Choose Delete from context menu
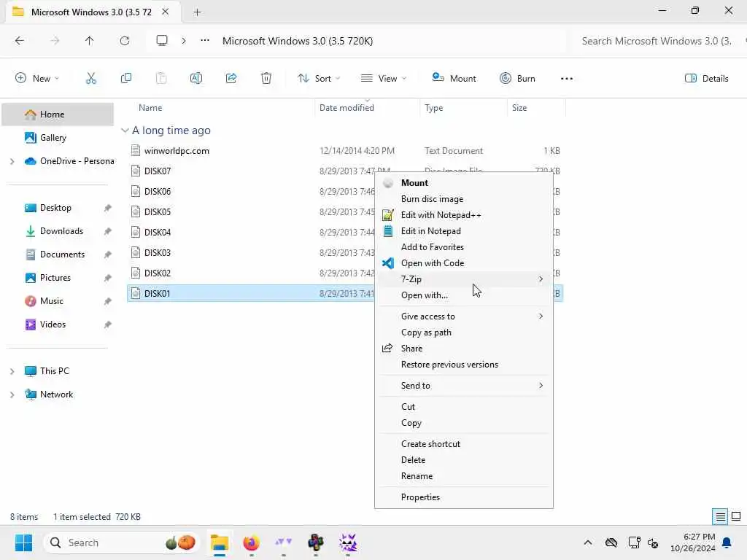This screenshot has height=560, width=747. tap(463, 460)
